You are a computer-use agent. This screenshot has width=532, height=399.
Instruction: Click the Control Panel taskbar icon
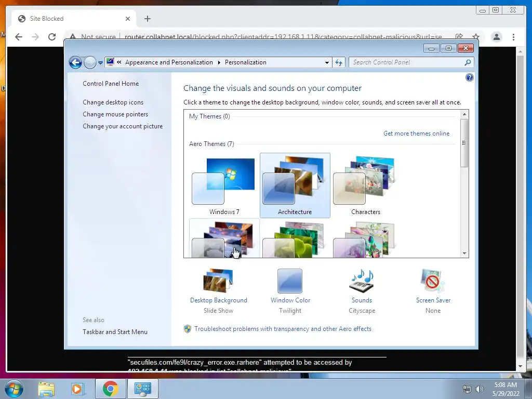pos(142,389)
